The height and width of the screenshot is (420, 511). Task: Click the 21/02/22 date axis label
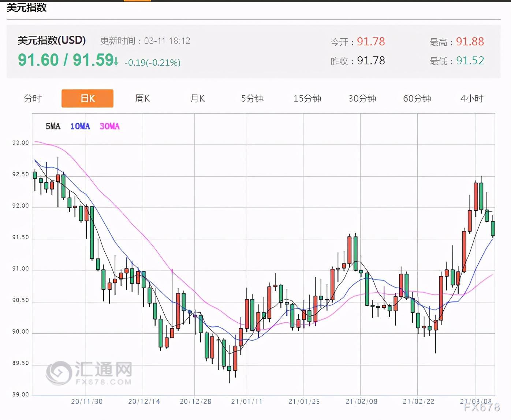(418, 401)
